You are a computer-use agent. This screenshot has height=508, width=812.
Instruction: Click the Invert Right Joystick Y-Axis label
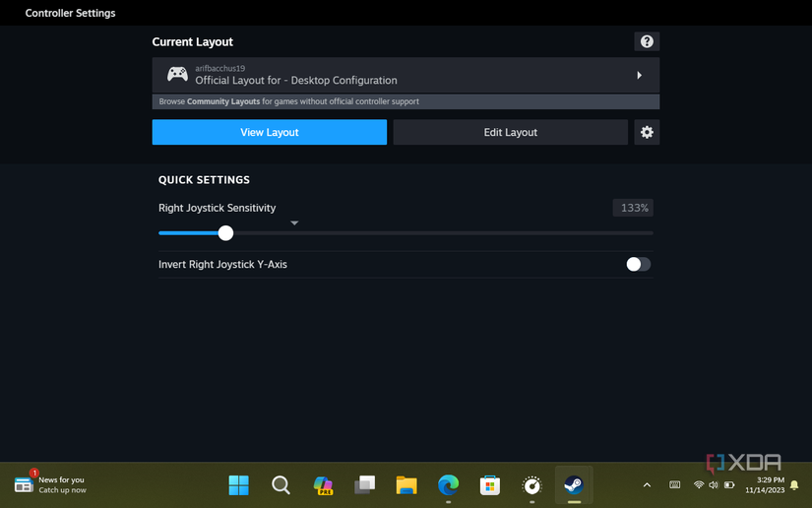coord(222,264)
